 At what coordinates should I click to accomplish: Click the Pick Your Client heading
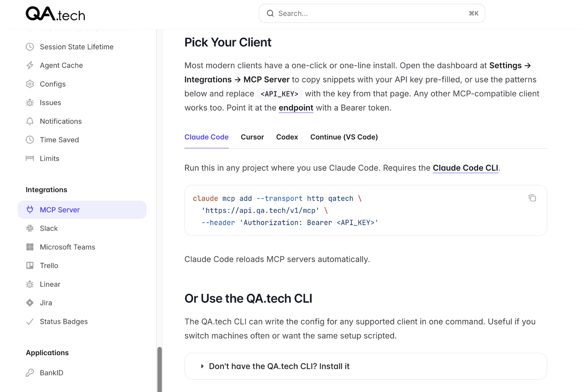[x=228, y=42]
